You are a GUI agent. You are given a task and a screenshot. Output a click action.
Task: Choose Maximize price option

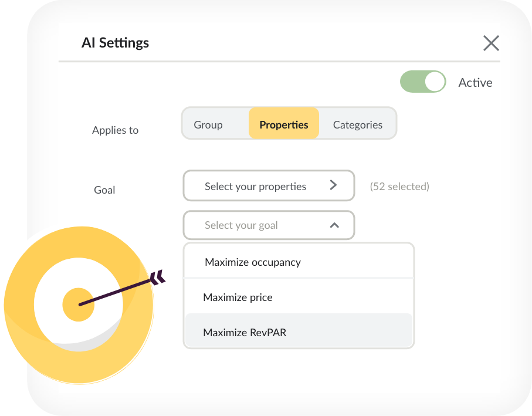[x=299, y=297]
